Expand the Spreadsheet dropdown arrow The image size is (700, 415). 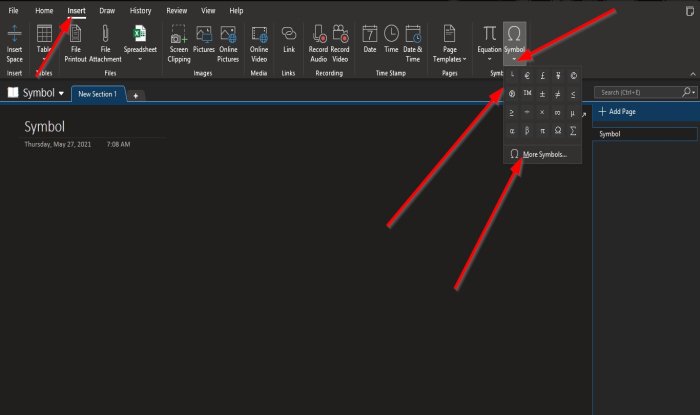pos(140,59)
